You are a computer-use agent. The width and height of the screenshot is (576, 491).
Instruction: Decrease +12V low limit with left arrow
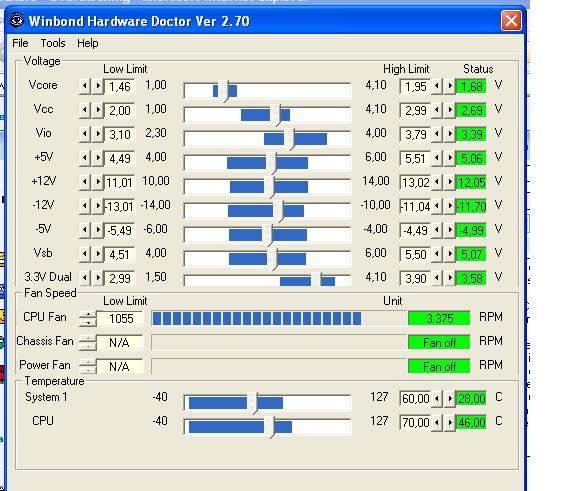pyautogui.click(x=84, y=182)
